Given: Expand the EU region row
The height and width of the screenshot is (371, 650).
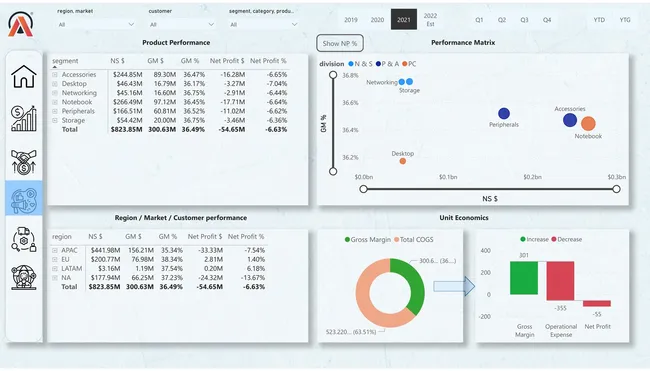Looking at the screenshot, I should click(55, 259).
